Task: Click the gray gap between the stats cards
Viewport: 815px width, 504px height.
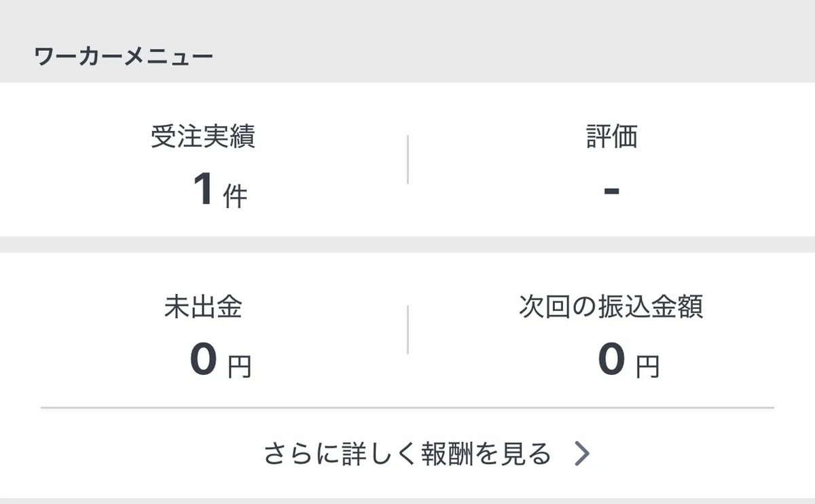Action: coord(407,245)
